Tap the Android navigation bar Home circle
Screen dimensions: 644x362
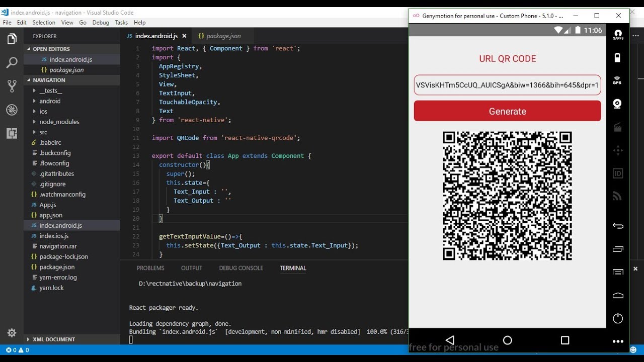pos(508,340)
